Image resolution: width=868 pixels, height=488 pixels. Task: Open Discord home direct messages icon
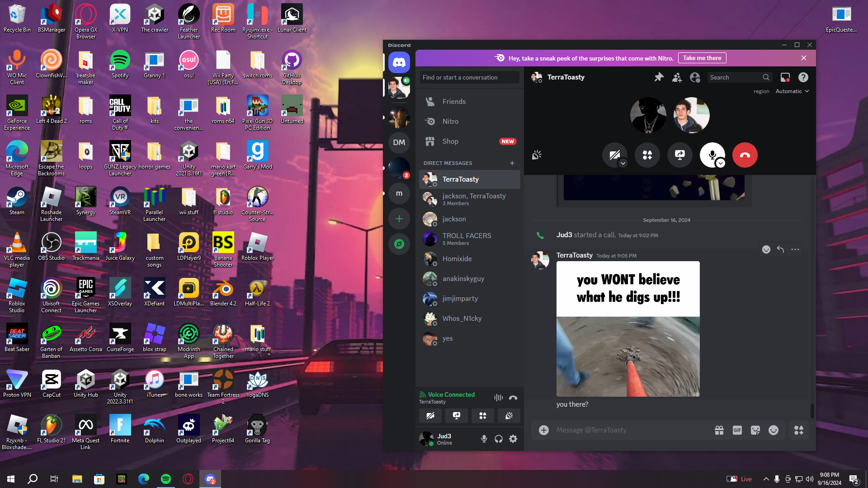coord(399,62)
